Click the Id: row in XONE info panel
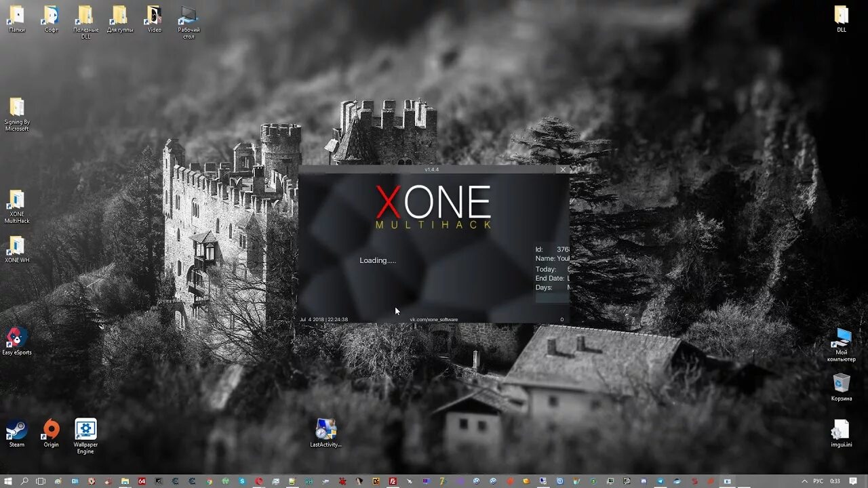 pyautogui.click(x=553, y=249)
